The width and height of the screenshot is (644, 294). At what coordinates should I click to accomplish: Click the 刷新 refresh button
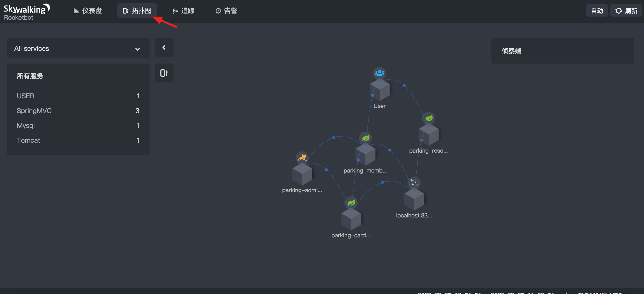pos(626,11)
